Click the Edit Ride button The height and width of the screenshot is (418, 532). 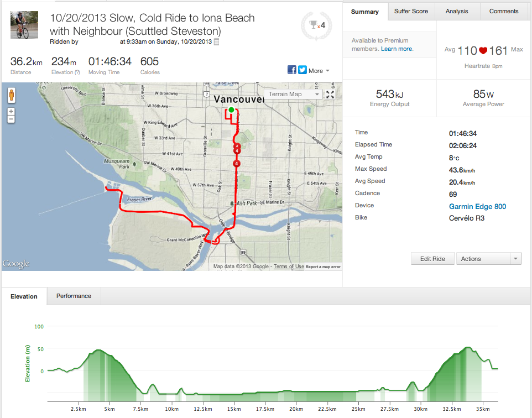coord(432,259)
